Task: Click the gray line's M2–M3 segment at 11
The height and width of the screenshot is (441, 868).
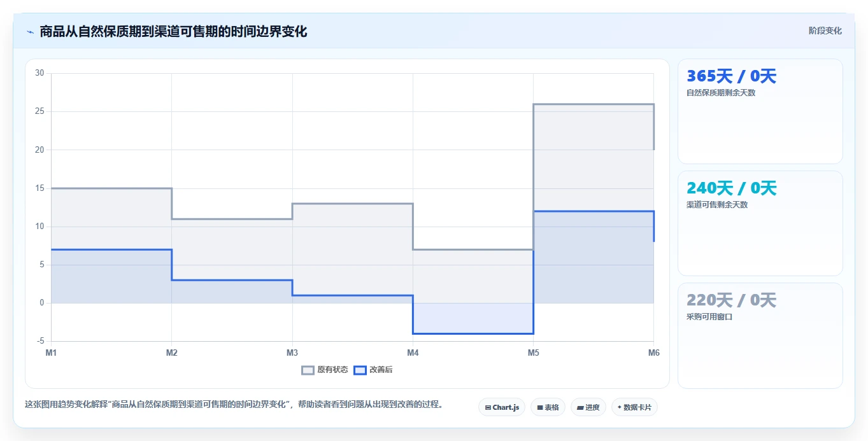Action: click(232, 219)
